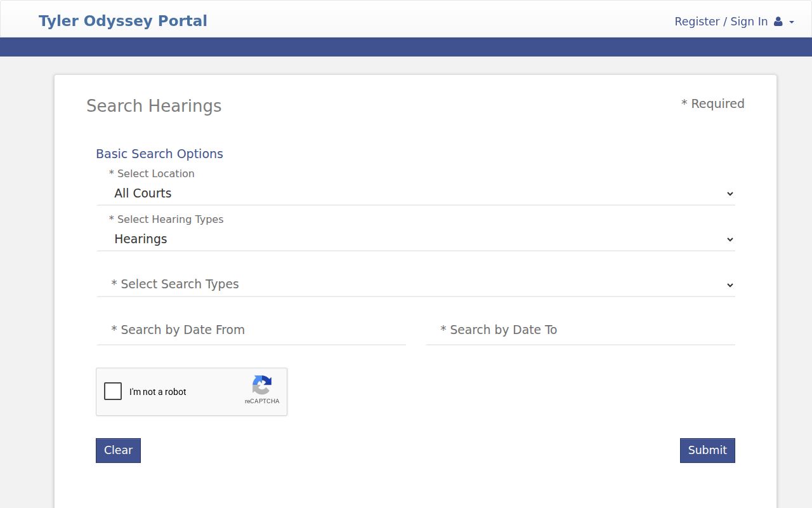Click the reCAPTCHA logo
Viewport: 812px width, 508px height.
(262, 385)
